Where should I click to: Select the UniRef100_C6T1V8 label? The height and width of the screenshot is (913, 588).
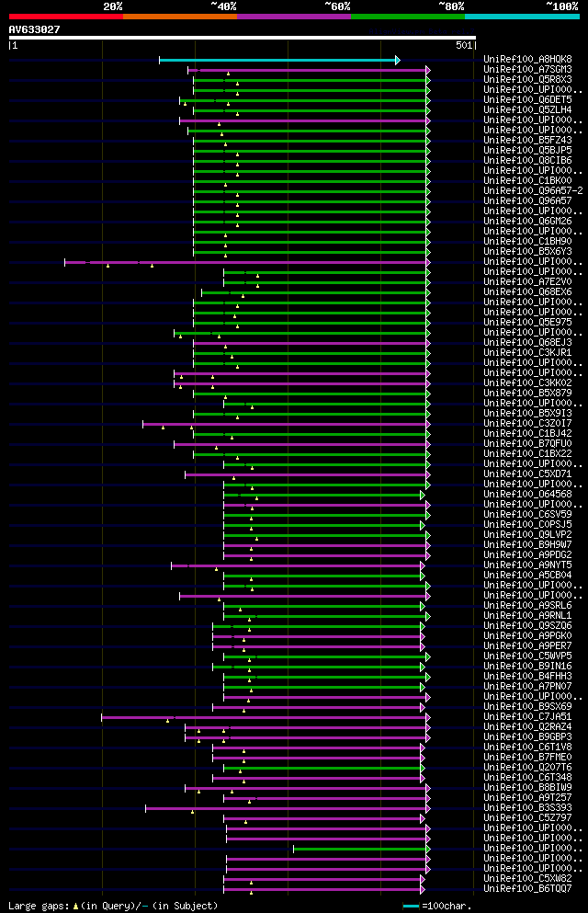click(x=527, y=748)
